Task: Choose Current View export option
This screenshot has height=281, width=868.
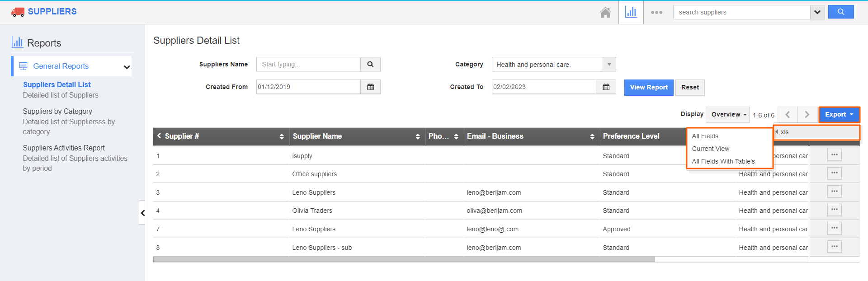Action: pos(710,149)
